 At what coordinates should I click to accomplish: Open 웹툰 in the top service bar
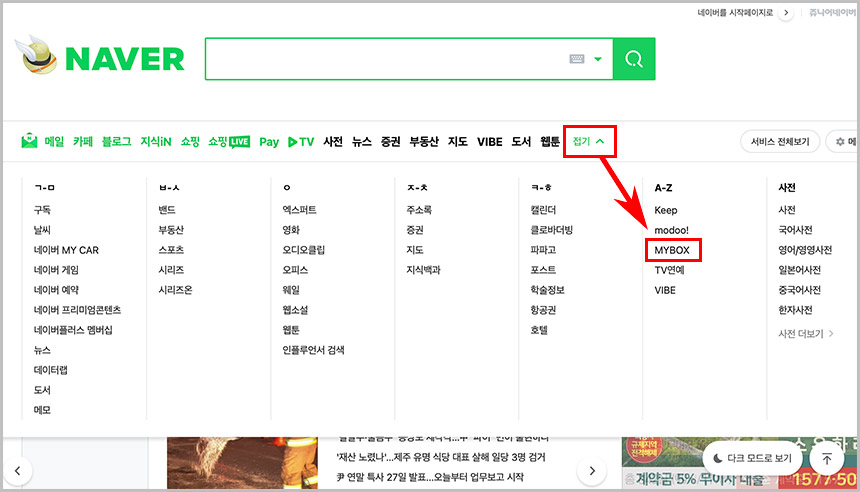pyautogui.click(x=550, y=142)
